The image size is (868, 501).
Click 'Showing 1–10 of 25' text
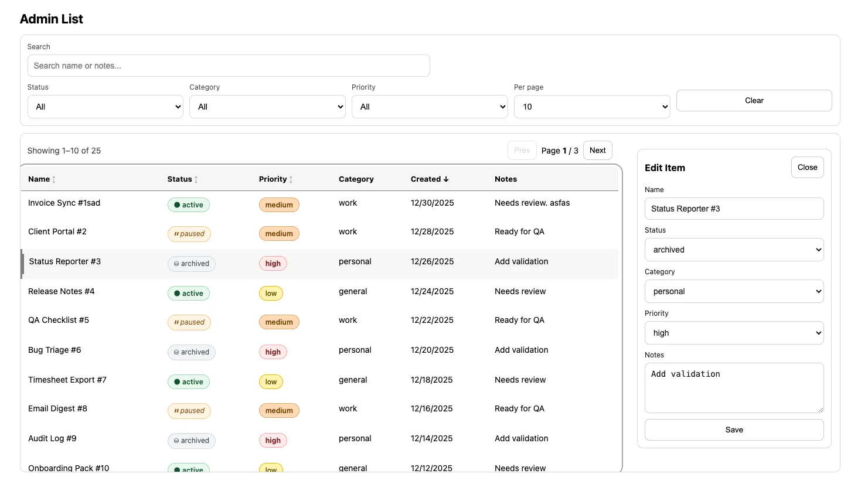tap(64, 151)
